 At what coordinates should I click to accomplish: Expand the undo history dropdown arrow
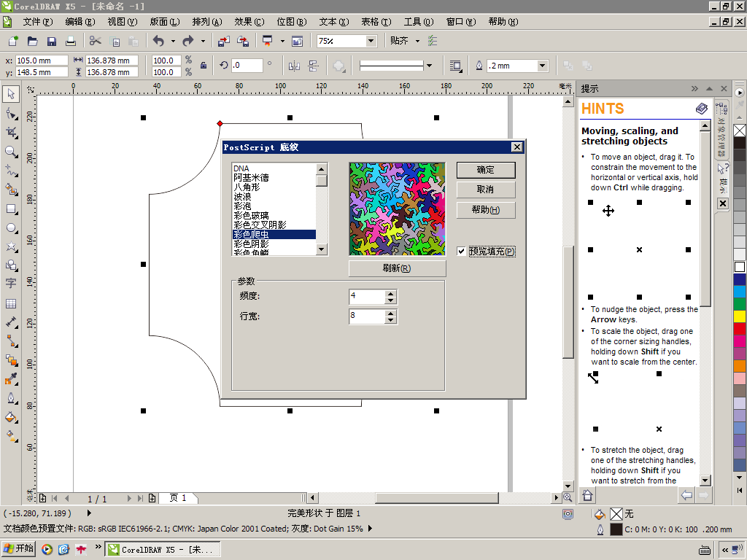173,41
